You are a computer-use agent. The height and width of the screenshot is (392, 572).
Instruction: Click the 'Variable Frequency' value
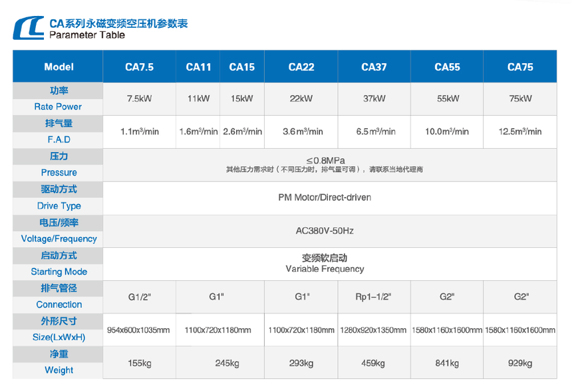(x=325, y=269)
